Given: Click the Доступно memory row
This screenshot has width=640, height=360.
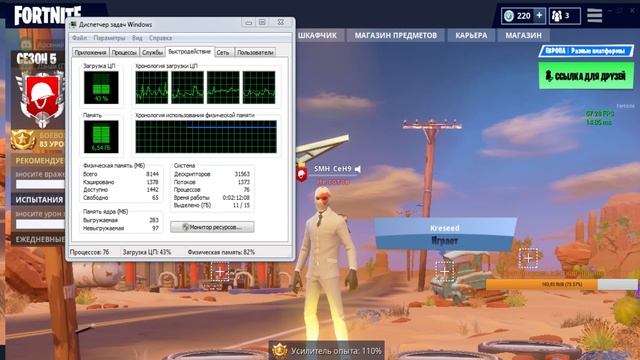Looking at the screenshot, I should [x=121, y=190].
